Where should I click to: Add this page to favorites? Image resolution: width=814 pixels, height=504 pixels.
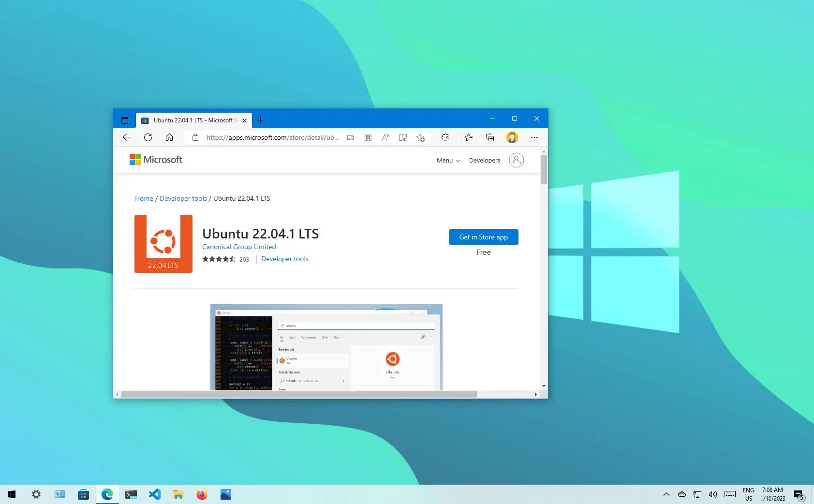pyautogui.click(x=420, y=137)
